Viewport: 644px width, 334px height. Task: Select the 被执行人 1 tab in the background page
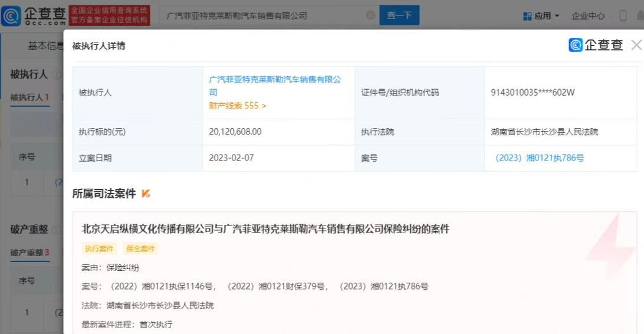click(x=29, y=97)
